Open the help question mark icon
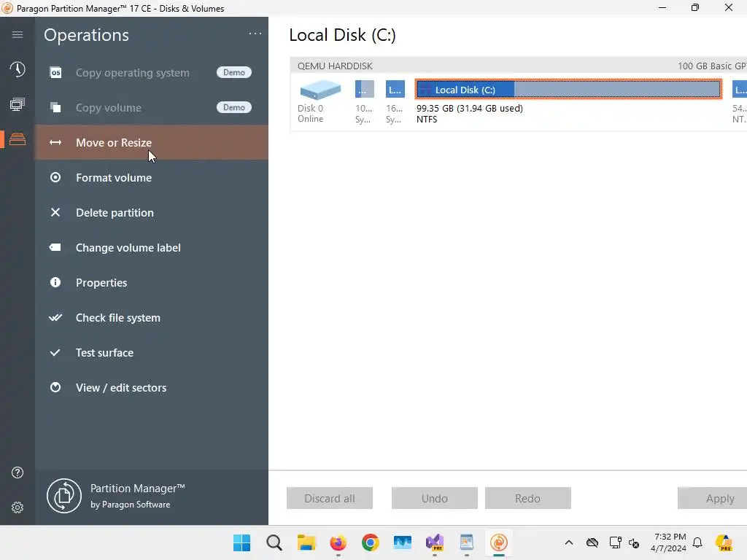747x560 pixels. click(18, 472)
